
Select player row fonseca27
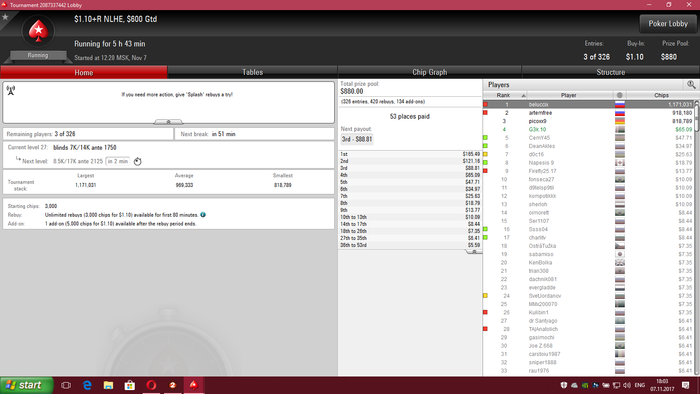(588, 179)
